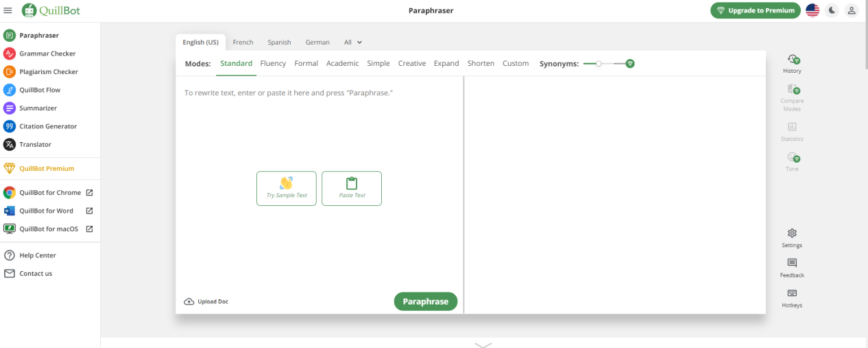Open the History panel
Viewport: 868px width, 348px height.
tap(792, 64)
